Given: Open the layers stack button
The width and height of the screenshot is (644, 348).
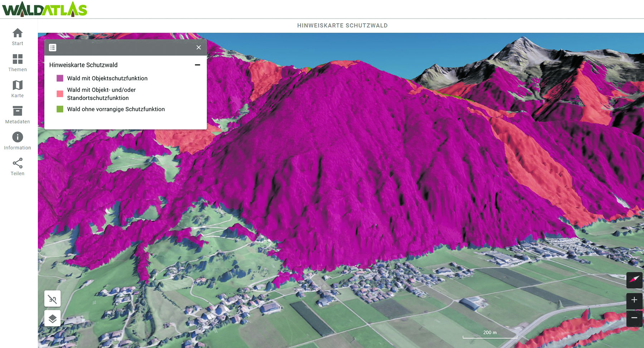Looking at the screenshot, I should [x=53, y=318].
